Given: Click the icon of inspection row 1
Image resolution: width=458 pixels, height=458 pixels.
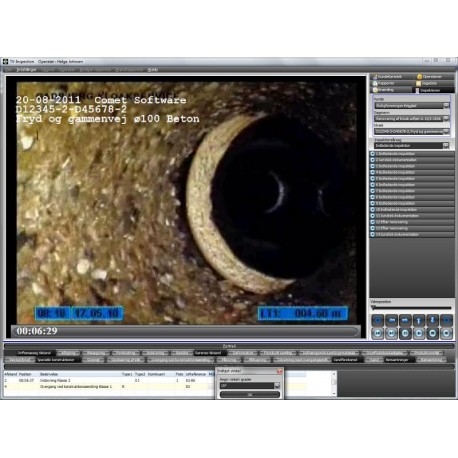Looking at the screenshot, I should [x=373, y=154].
